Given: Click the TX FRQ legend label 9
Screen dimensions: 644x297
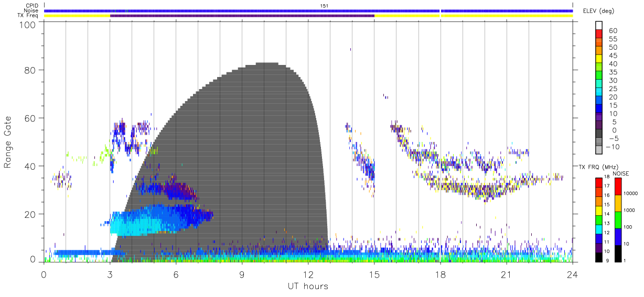Looking at the screenshot, I should point(607,260).
